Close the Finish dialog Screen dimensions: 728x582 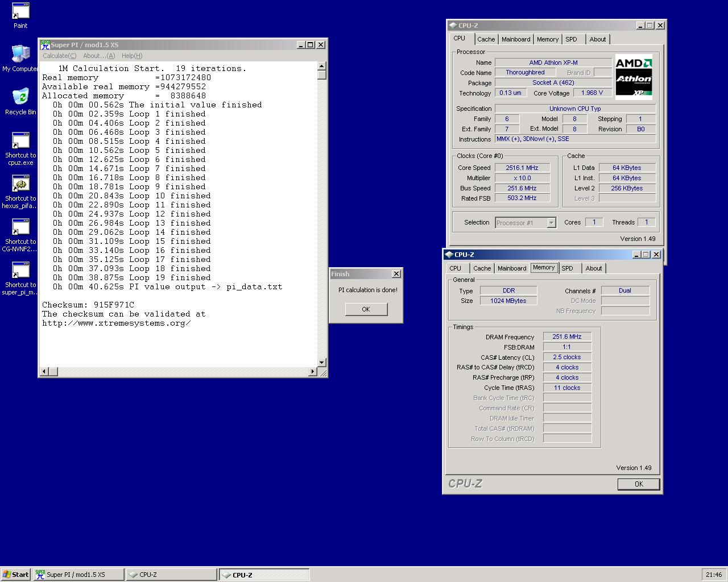click(396, 274)
